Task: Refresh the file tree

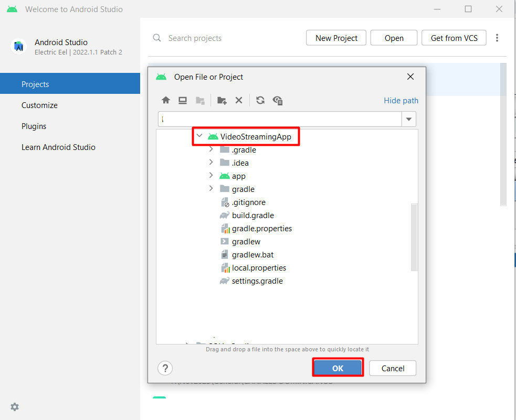Action: coord(260,100)
